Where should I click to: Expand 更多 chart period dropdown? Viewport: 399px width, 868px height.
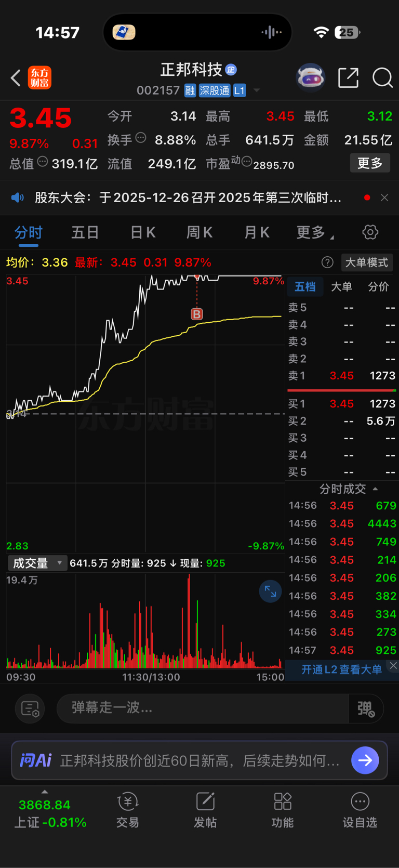[x=315, y=232]
